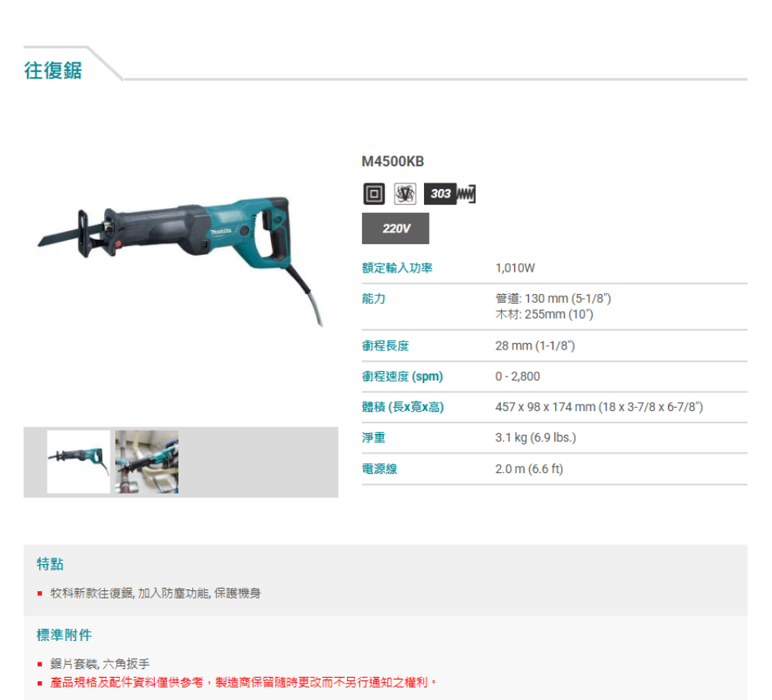The image size is (772, 700).
Task: Click the 衝程速度 (spm) label
Action: (x=402, y=377)
